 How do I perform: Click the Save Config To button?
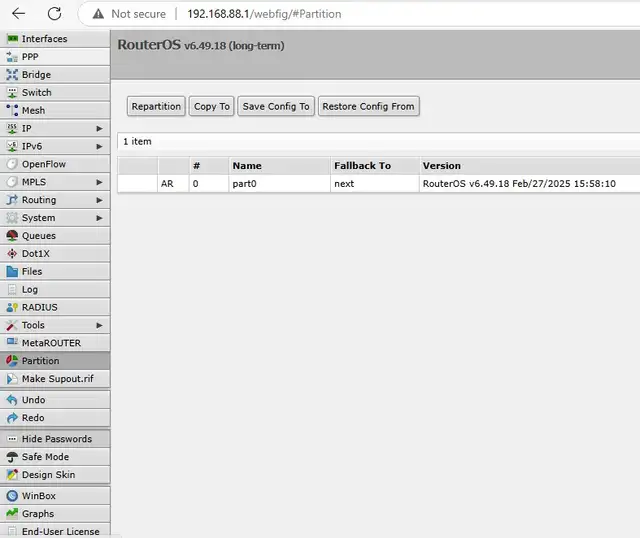(276, 107)
